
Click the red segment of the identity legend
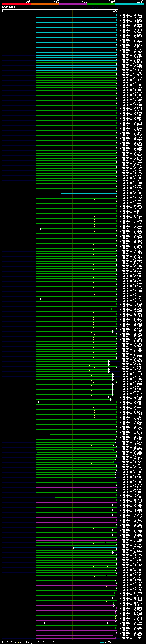[x=16, y=4]
